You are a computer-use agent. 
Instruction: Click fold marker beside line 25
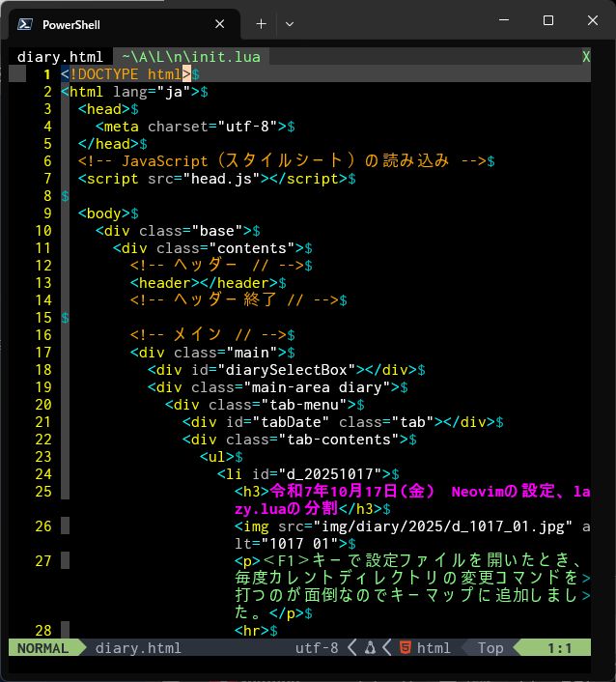point(65,492)
